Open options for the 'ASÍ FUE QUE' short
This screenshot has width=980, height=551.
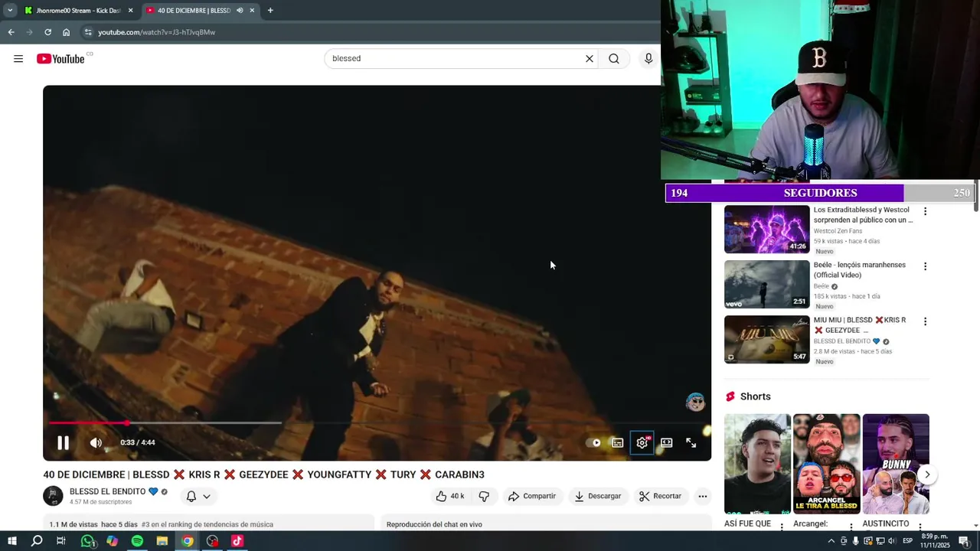782,526
